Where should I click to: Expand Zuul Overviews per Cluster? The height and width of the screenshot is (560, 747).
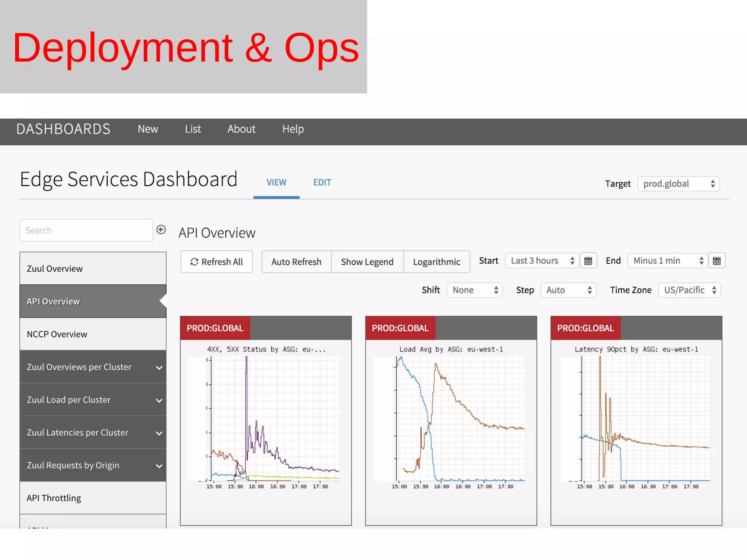[x=93, y=367]
